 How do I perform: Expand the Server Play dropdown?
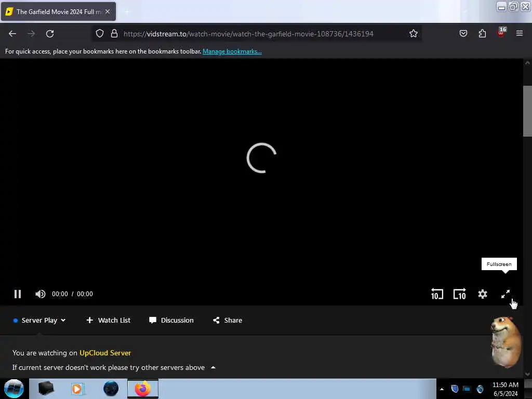click(x=39, y=320)
